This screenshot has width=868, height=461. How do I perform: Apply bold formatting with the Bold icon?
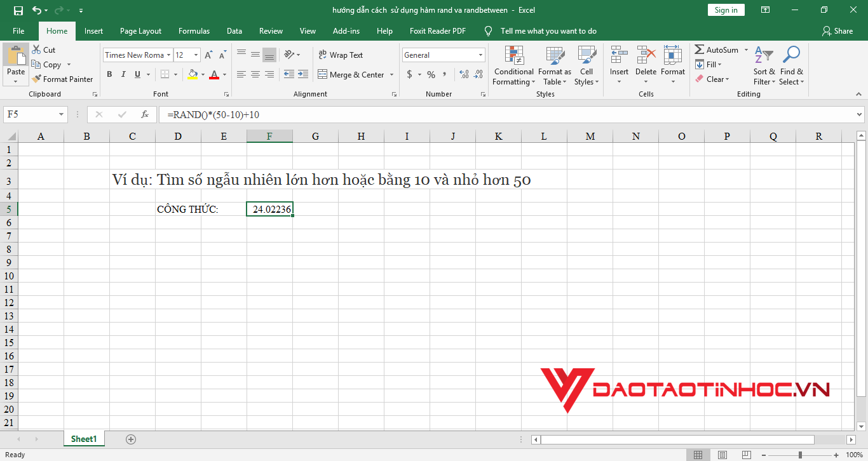click(109, 74)
